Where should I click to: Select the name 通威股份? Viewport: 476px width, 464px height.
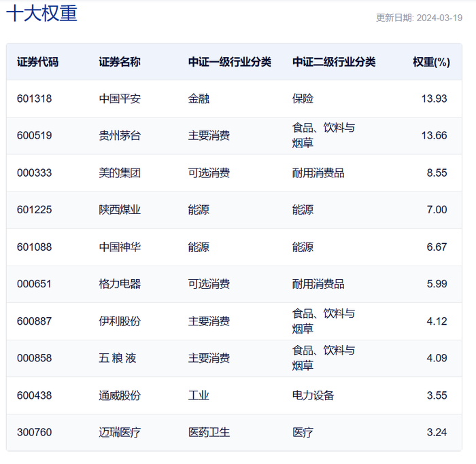(120, 395)
